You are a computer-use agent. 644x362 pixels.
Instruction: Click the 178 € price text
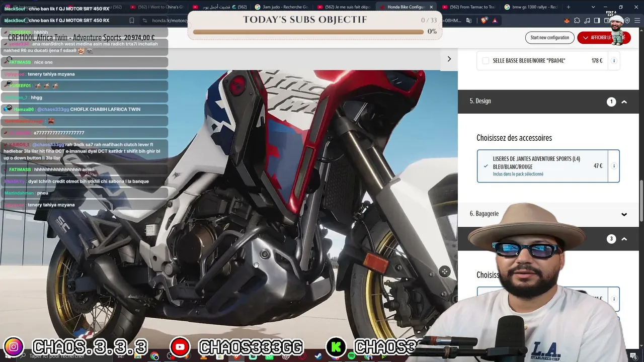[597, 61]
